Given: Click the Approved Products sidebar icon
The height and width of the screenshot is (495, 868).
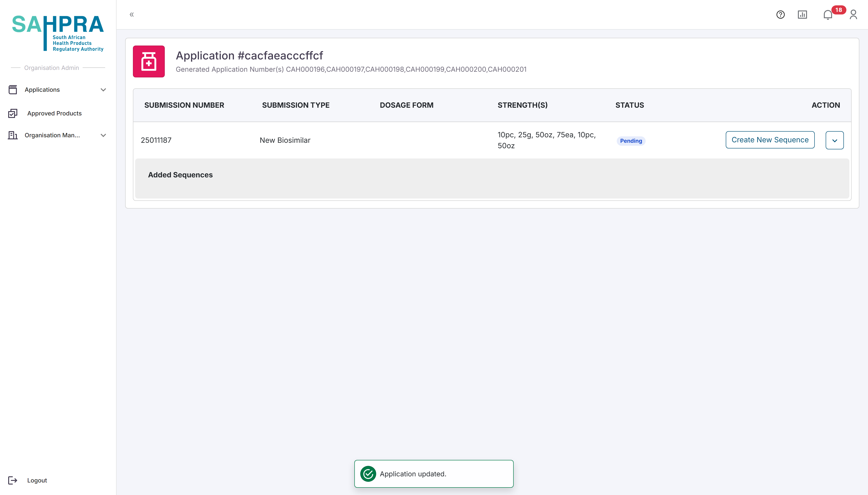Looking at the screenshot, I should [13, 113].
